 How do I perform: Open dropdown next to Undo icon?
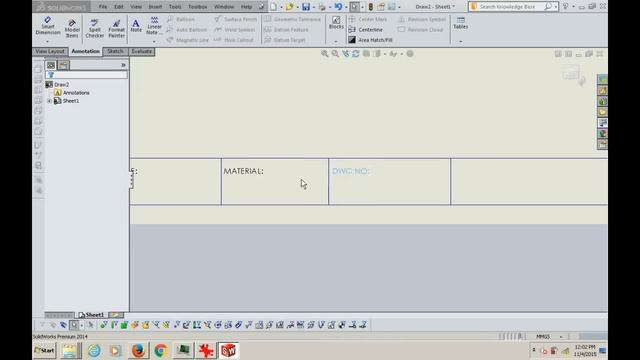(346, 7)
